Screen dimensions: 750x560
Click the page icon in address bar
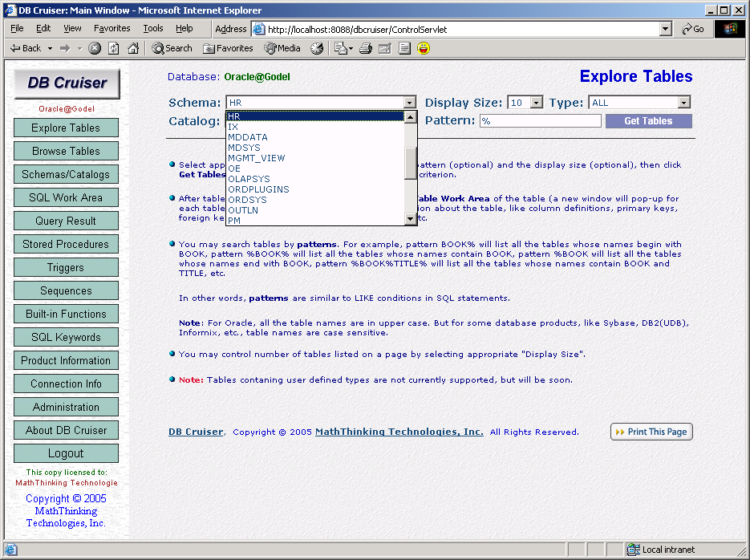(x=259, y=29)
